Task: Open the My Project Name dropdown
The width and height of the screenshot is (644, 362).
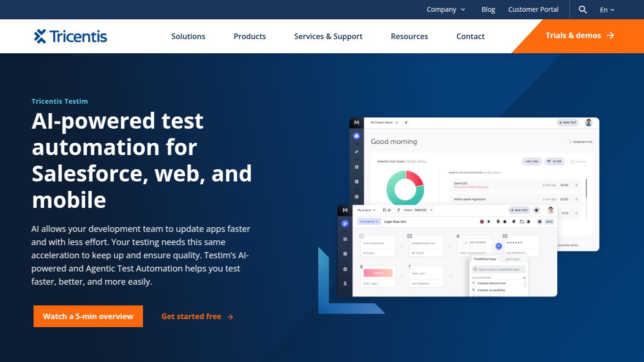Action: 384,123
